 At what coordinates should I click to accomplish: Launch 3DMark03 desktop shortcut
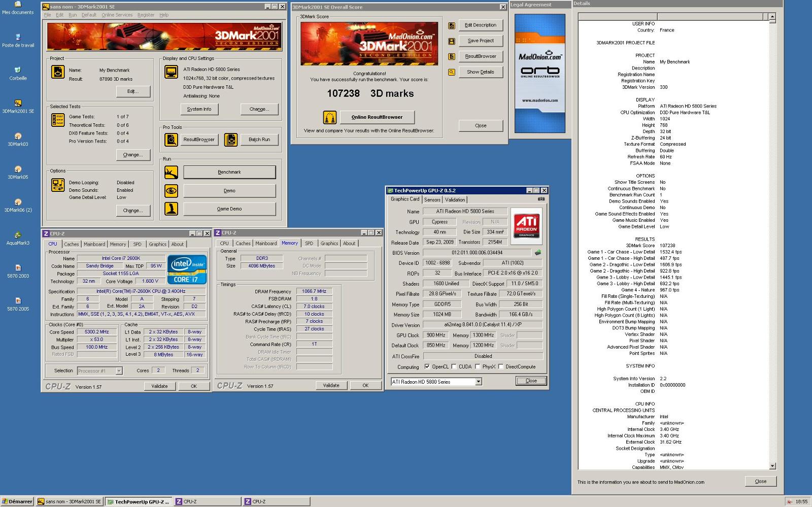(18, 139)
